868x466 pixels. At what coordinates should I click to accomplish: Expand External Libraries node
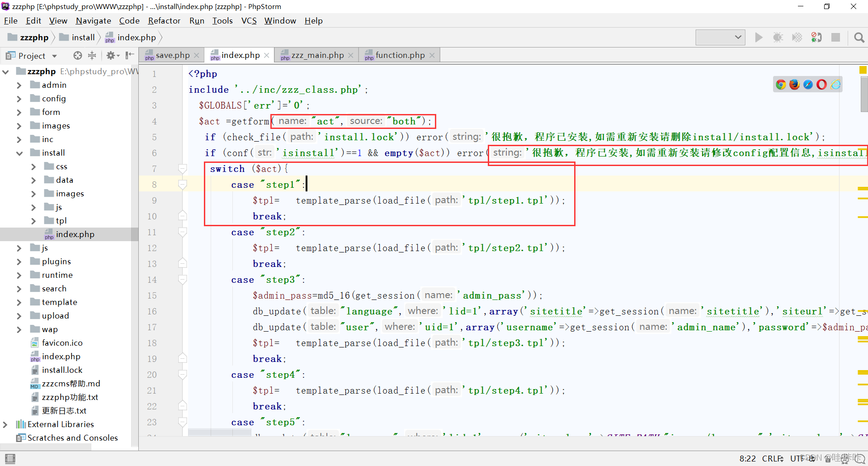point(5,424)
